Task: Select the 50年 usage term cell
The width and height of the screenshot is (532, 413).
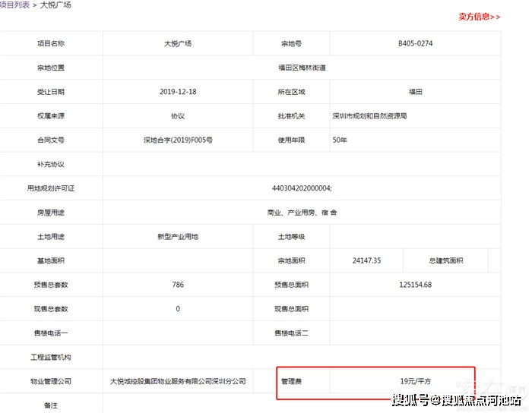Action: (x=340, y=140)
